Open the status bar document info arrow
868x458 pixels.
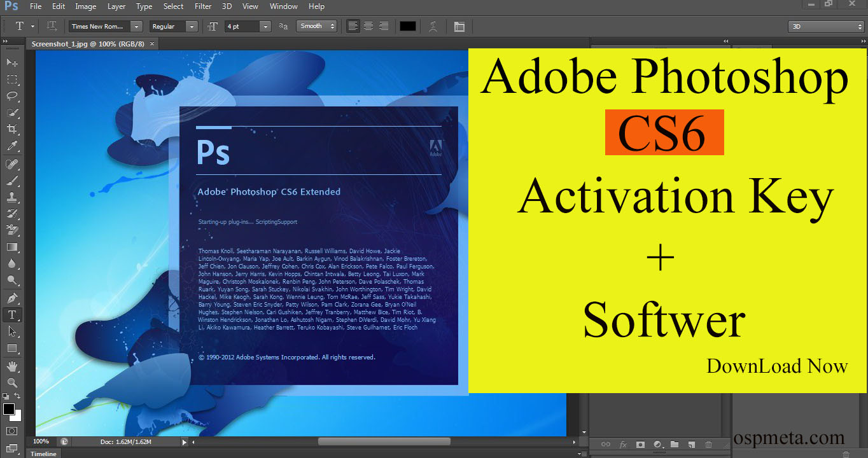185,441
